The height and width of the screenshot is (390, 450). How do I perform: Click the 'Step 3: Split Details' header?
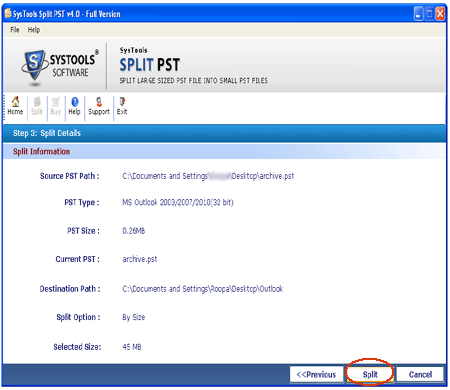pyautogui.click(x=47, y=133)
